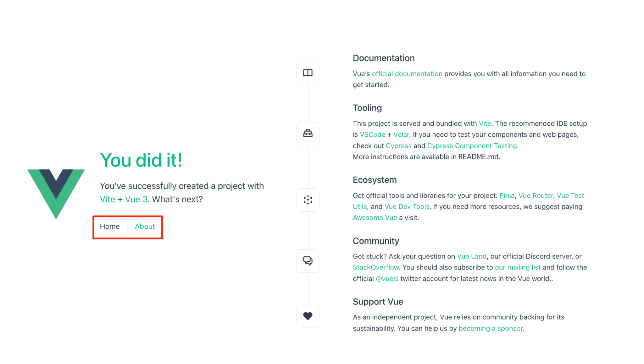Select the Home navigation item
644x364 pixels.
(110, 226)
